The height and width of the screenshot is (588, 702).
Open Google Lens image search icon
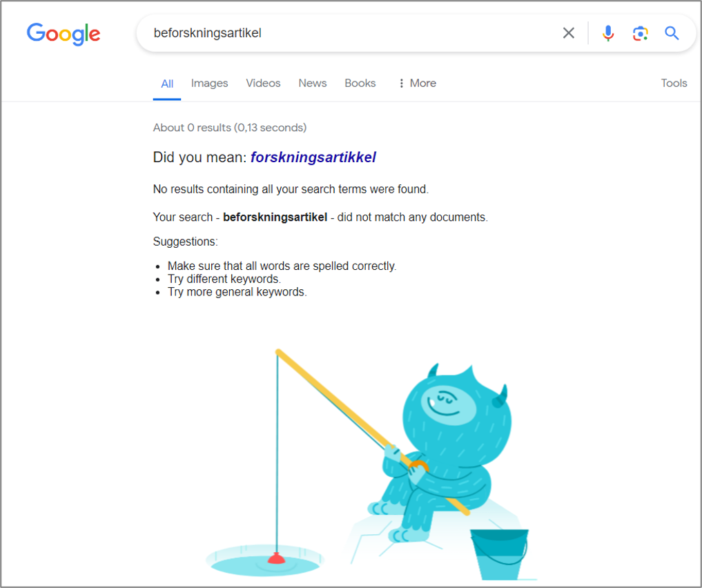(x=640, y=33)
